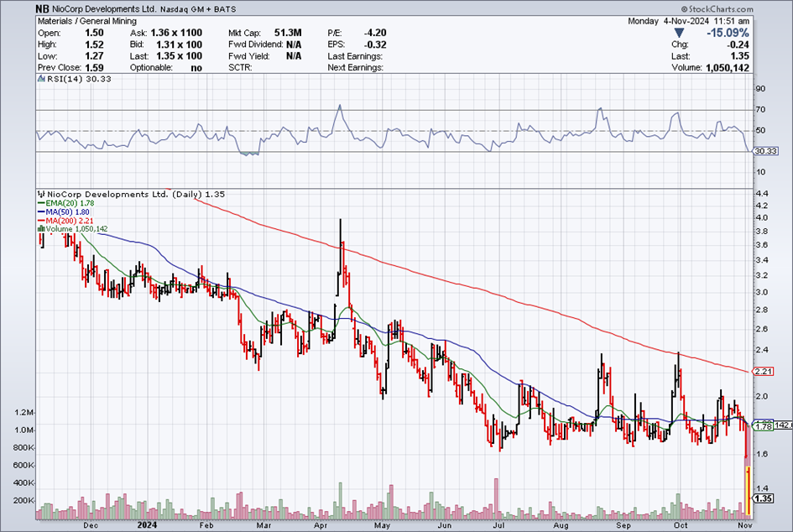This screenshot has height=532, width=793.
Task: Click the Last Earnings label
Action: pos(355,56)
